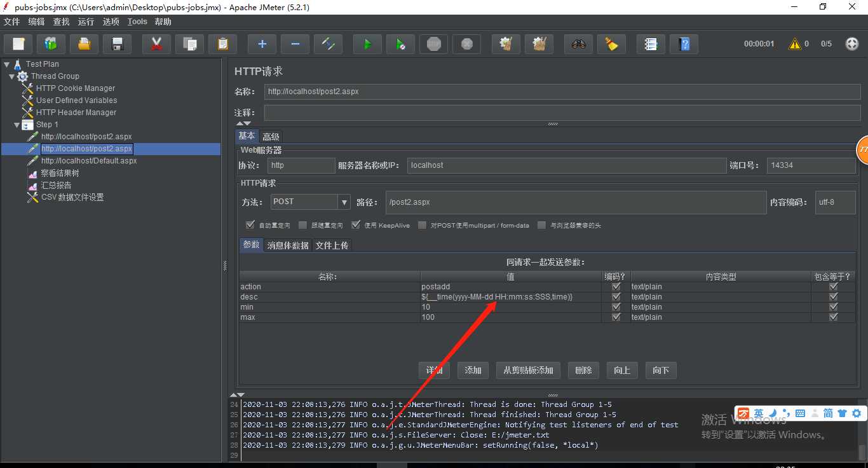Collapse the Step 1 controller node

click(17, 125)
